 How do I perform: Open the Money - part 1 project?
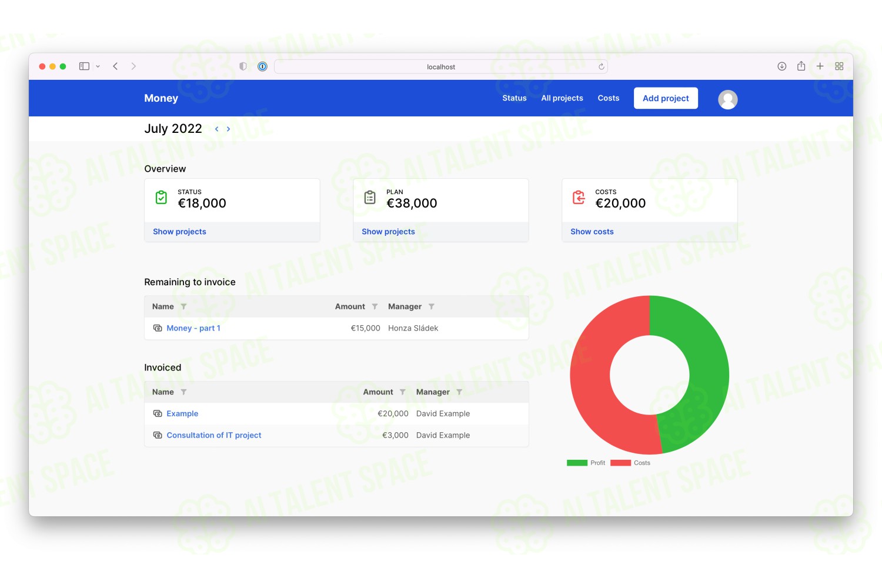(193, 328)
